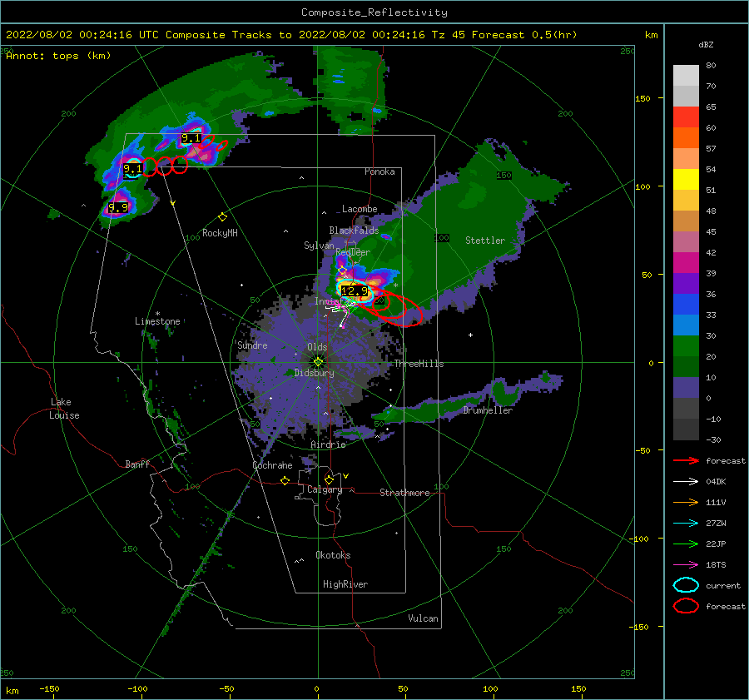Click the ThreeHills town label

[x=419, y=364]
